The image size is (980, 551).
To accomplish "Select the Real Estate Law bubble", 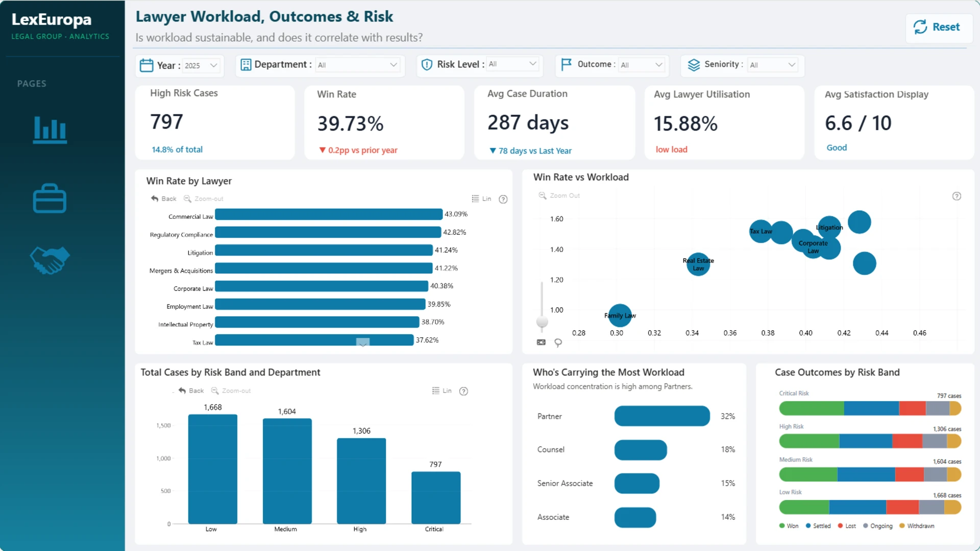I will point(698,264).
